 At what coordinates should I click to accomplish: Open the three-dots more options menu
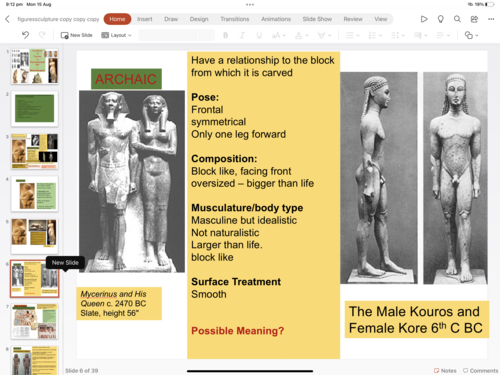(491, 19)
